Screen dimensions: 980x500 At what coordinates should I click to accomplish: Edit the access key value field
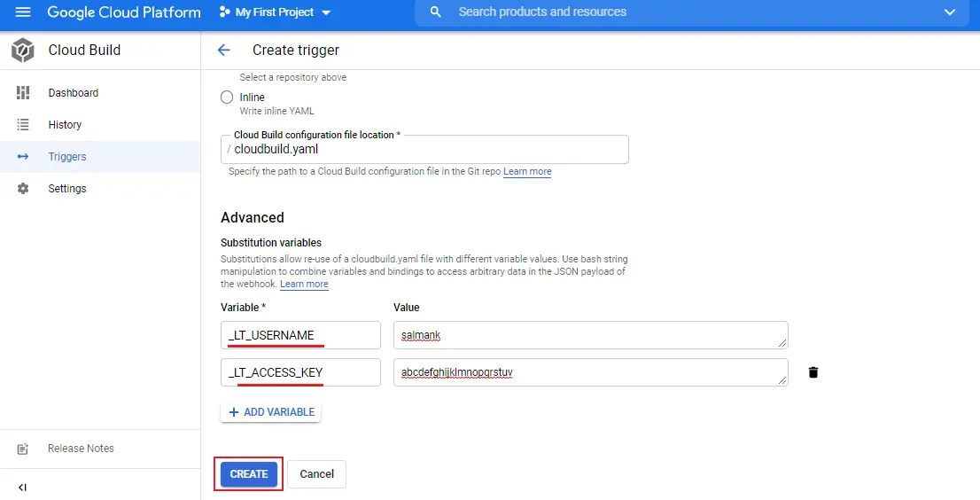[591, 372]
